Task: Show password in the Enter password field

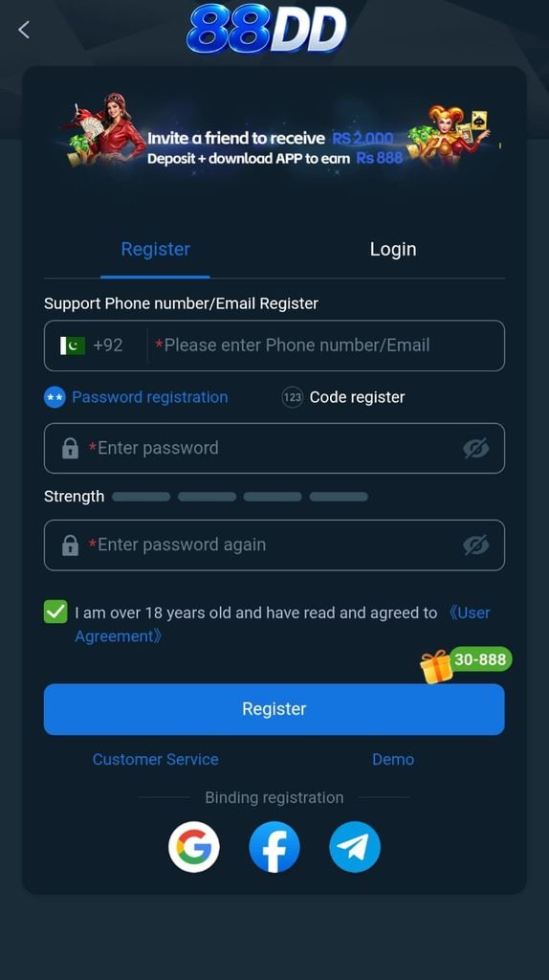Action: click(x=476, y=448)
